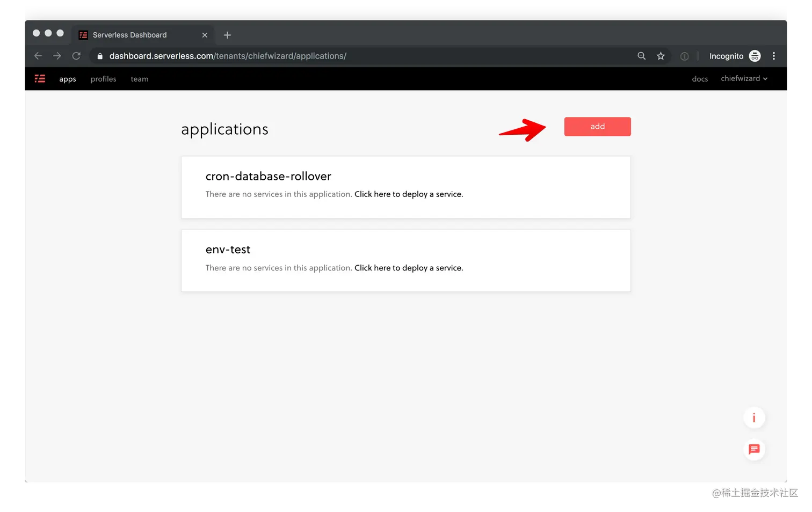Open the chat message widget
812x512 pixels.
pos(754,449)
